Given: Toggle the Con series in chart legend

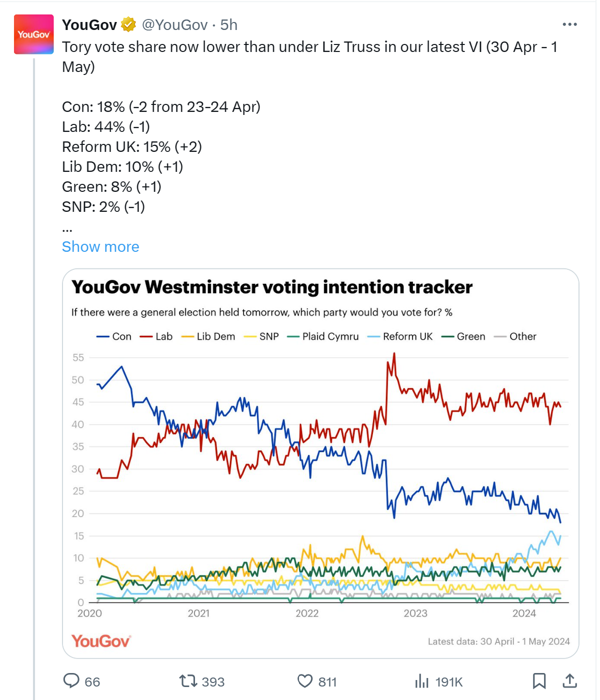Looking at the screenshot, I should click(114, 337).
